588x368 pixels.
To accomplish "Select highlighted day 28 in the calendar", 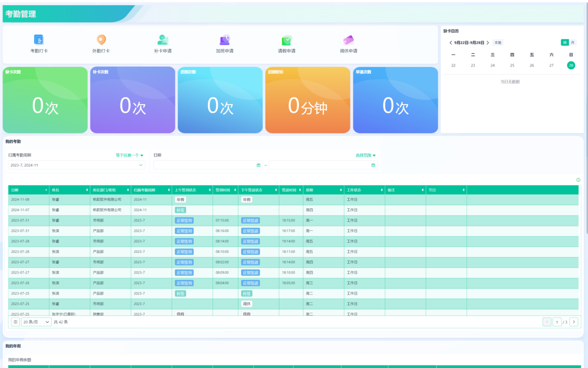I will [571, 65].
